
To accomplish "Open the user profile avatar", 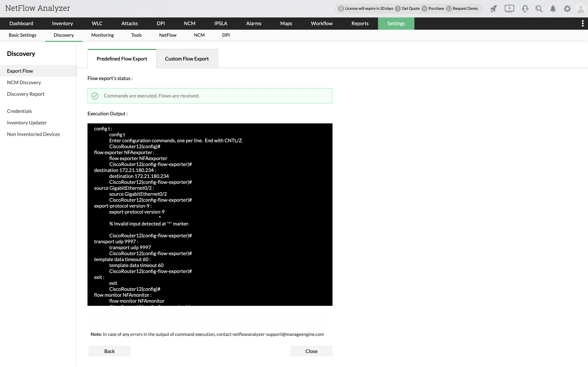I will tap(581, 9).
